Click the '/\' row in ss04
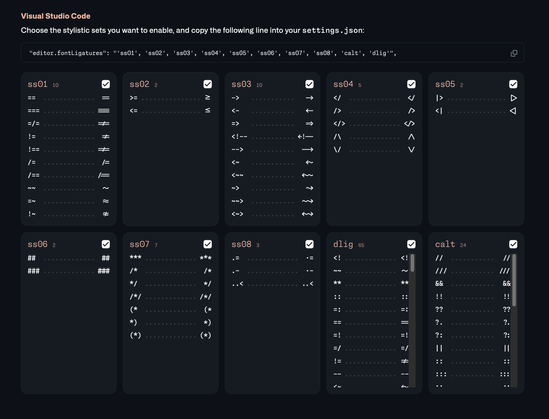 pos(374,137)
